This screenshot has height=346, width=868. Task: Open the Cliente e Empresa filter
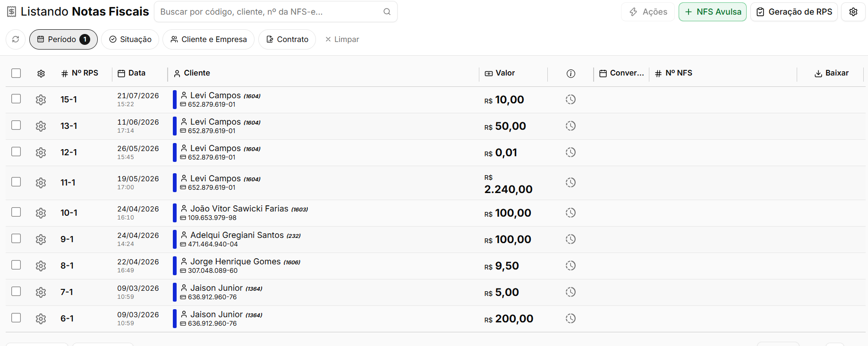click(x=208, y=39)
